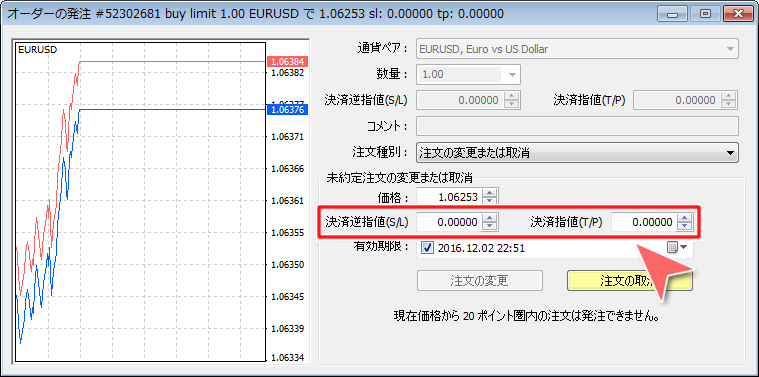Open the 注文種別 order type dropdown
The image size is (759, 377).
click(577, 153)
